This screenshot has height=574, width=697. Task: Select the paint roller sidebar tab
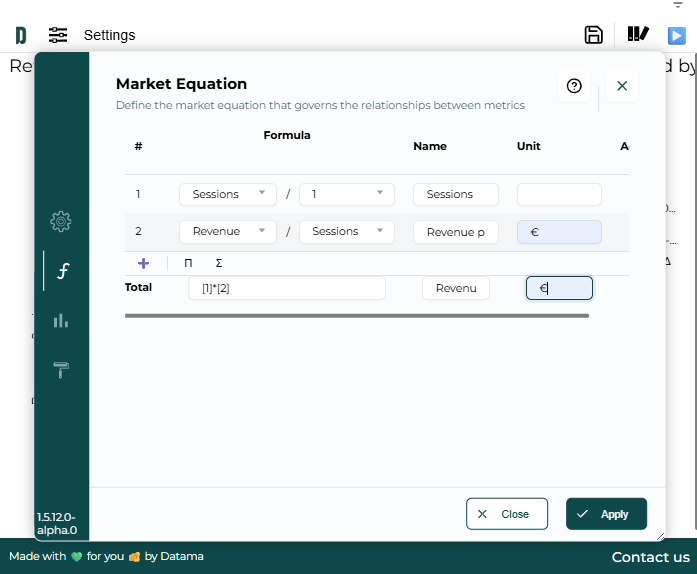[x=61, y=370]
